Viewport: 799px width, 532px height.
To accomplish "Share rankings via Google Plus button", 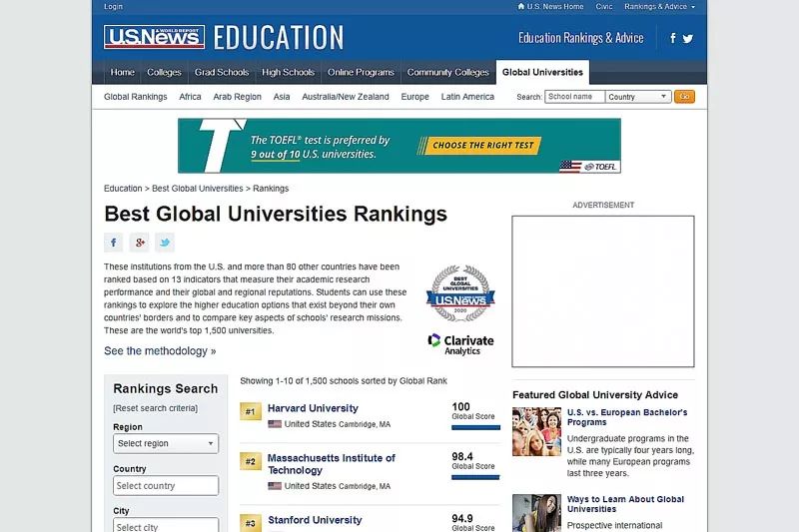I will coord(139,243).
